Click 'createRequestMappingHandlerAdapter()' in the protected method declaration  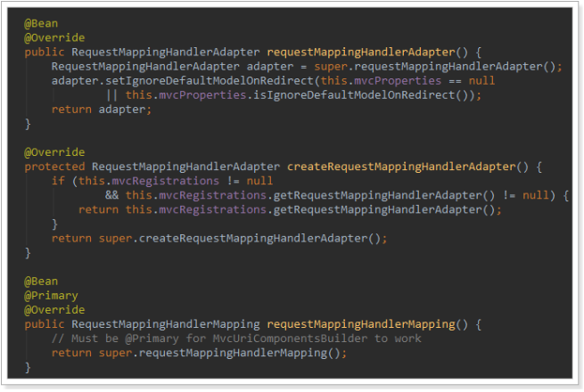coord(407,167)
